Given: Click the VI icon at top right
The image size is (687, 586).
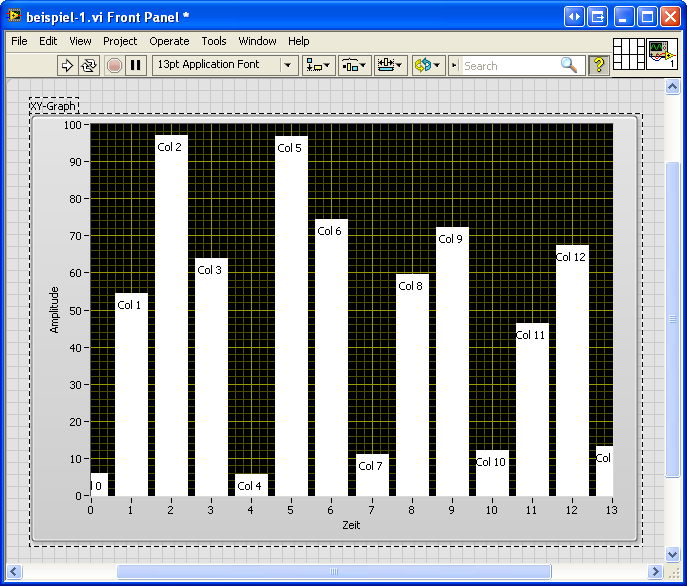Looking at the screenshot, I should pyautogui.click(x=662, y=54).
